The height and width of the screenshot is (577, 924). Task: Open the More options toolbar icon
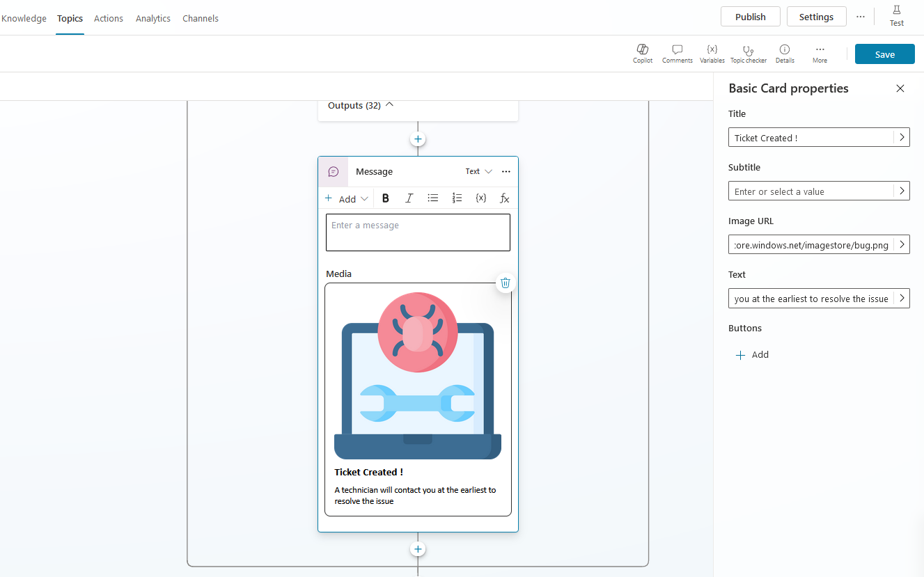pyautogui.click(x=820, y=53)
